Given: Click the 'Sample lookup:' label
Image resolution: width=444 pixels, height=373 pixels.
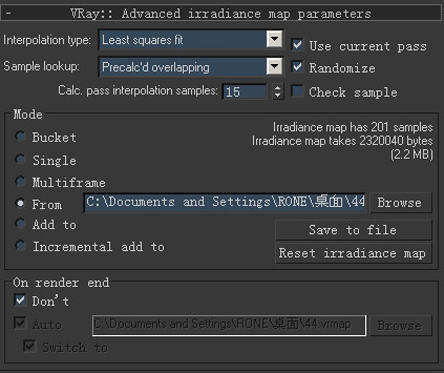Looking at the screenshot, I should [x=42, y=66].
